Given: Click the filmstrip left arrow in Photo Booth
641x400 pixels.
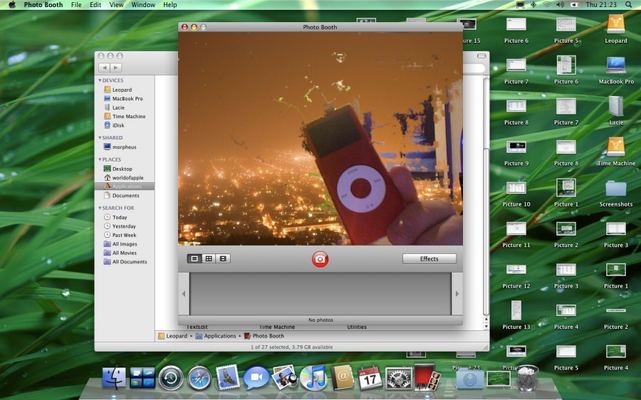Looking at the screenshot, I should coord(184,294).
